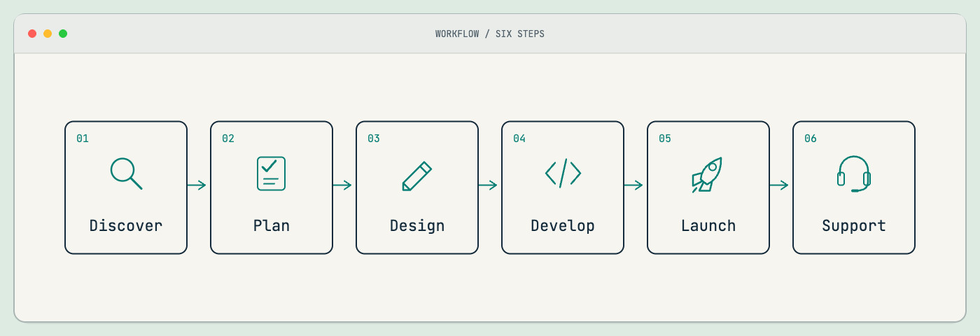The width and height of the screenshot is (980, 336).
Task: Select the Plan step label
Action: tap(272, 225)
